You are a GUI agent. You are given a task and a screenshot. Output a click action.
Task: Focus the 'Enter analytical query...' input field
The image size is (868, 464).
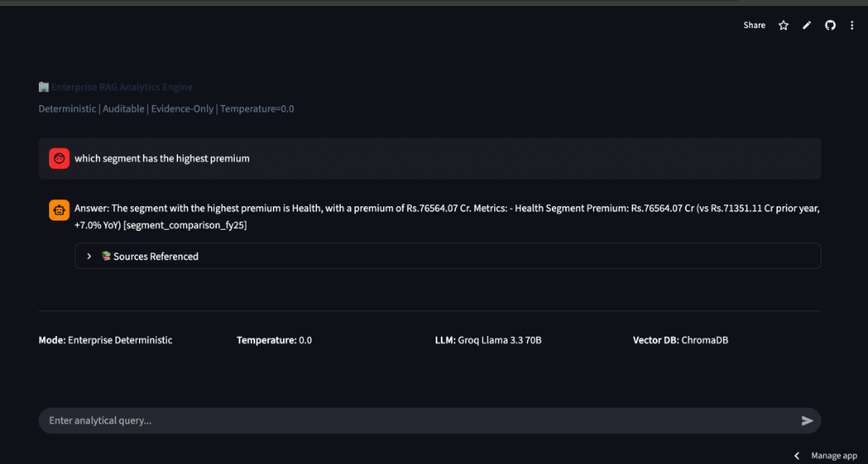[x=415, y=421]
